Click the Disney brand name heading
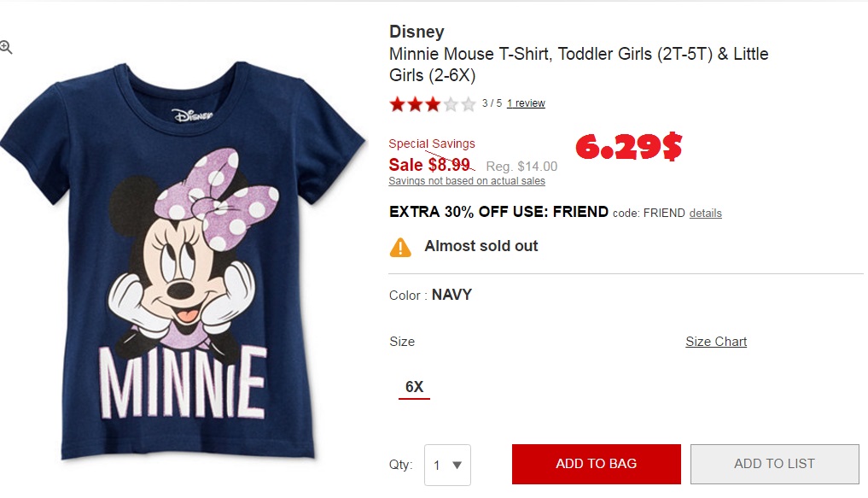This screenshot has width=868, height=498. [x=417, y=32]
